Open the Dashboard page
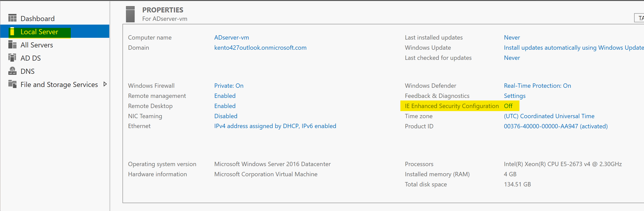This screenshot has width=644, height=211. pyautogui.click(x=38, y=19)
